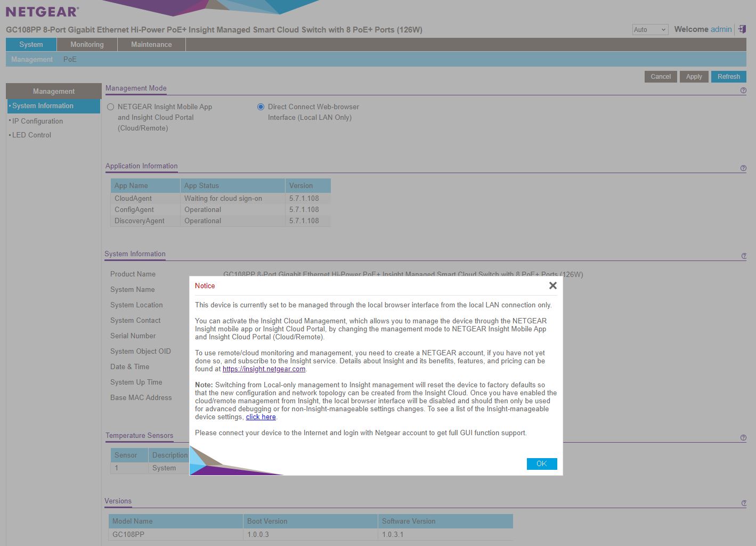Open help for System Information section
The height and width of the screenshot is (546, 756).
(744, 256)
